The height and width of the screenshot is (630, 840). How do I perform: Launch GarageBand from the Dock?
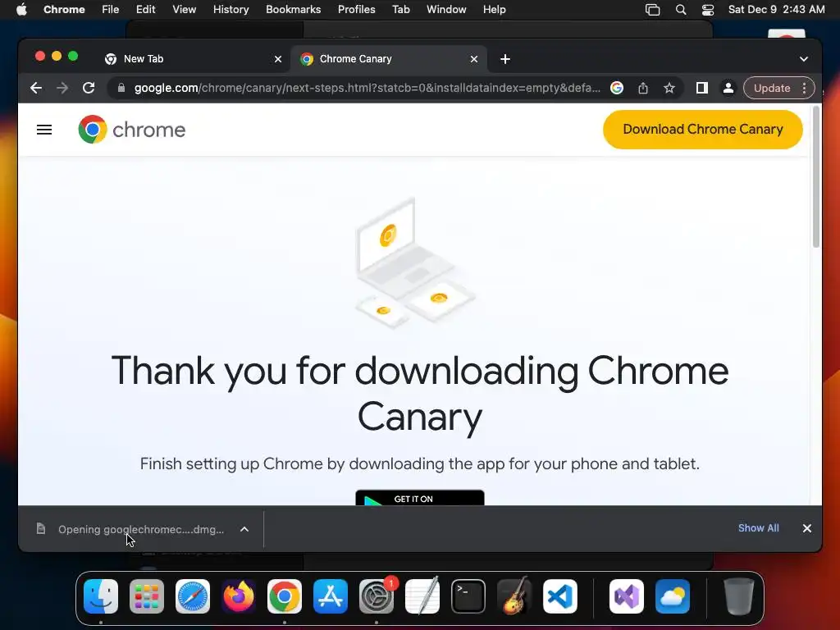(514, 596)
